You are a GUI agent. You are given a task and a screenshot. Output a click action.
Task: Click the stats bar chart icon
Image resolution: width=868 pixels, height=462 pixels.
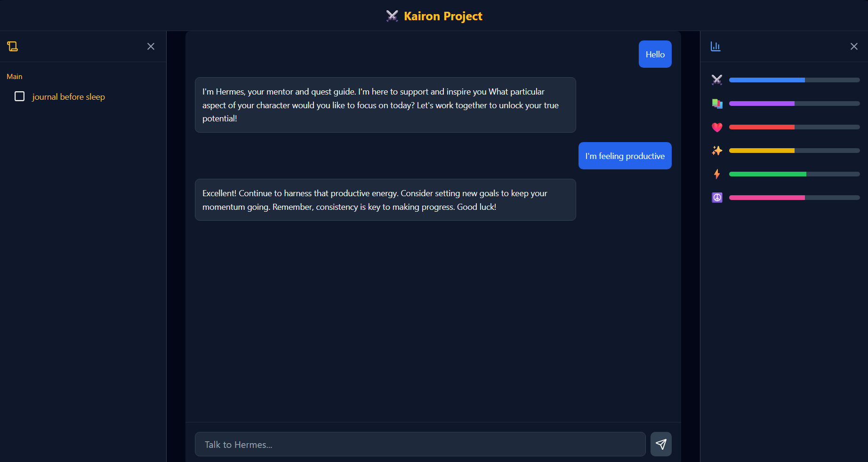click(715, 46)
